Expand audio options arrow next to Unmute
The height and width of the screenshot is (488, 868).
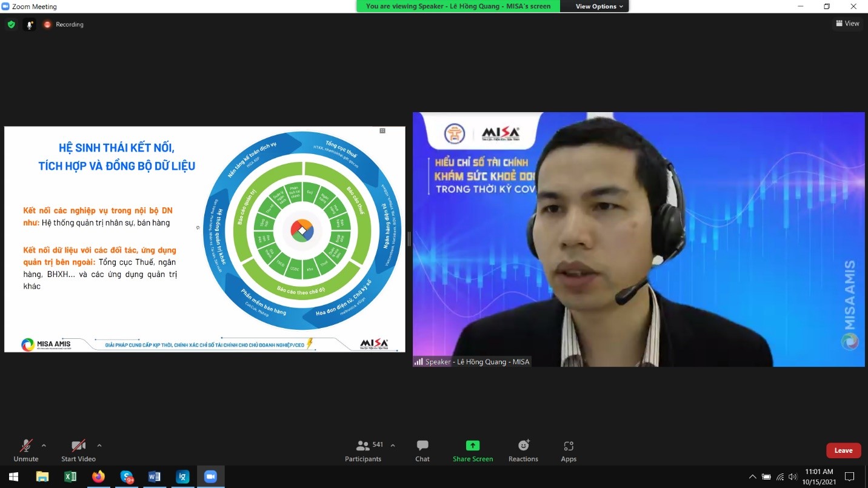pos(44,446)
